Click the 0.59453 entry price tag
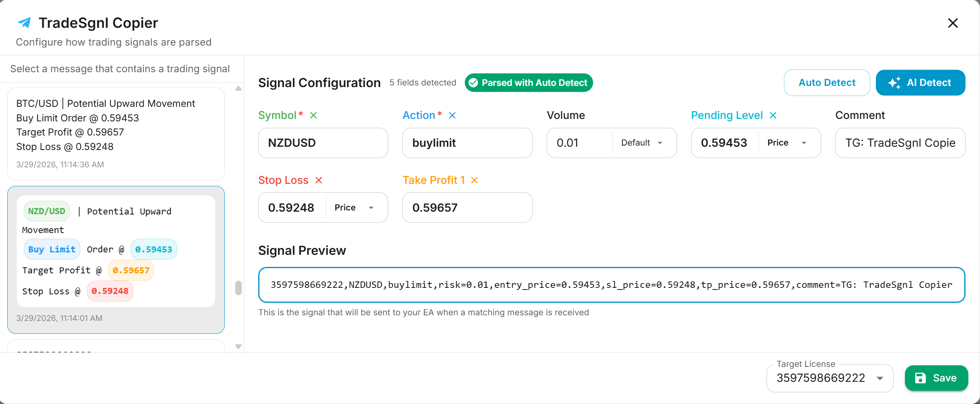Viewport: 980px width, 404px height. (154, 250)
